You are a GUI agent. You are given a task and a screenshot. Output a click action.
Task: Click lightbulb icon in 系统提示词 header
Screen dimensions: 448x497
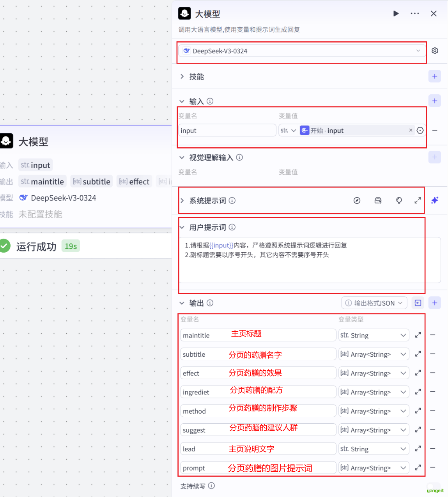(x=399, y=201)
